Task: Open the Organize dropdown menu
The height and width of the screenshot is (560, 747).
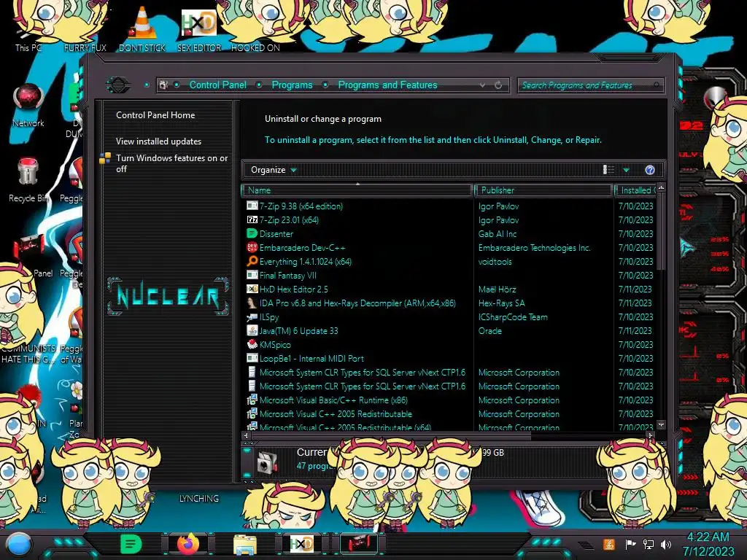Action: click(274, 170)
